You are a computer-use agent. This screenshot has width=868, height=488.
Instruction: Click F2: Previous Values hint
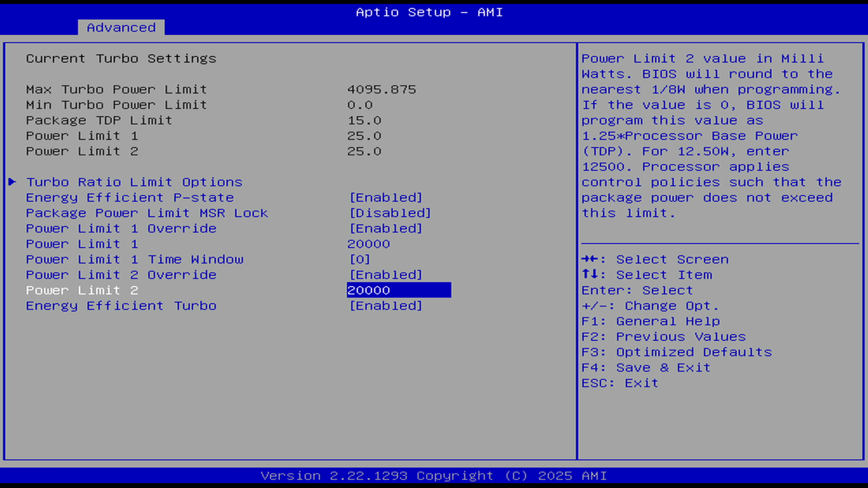coord(664,337)
